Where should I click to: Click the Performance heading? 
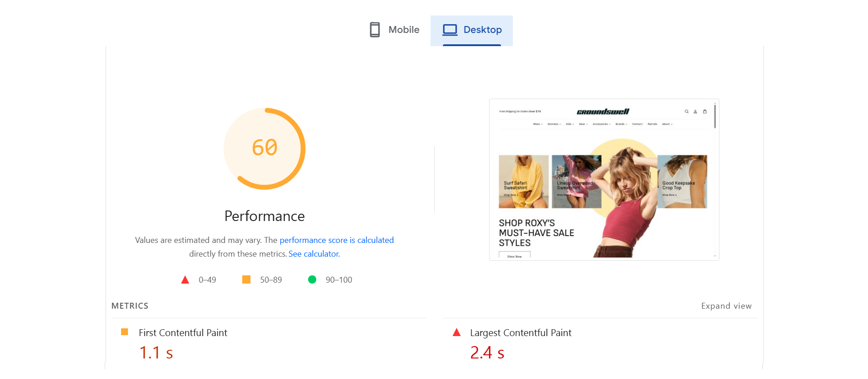click(x=265, y=216)
